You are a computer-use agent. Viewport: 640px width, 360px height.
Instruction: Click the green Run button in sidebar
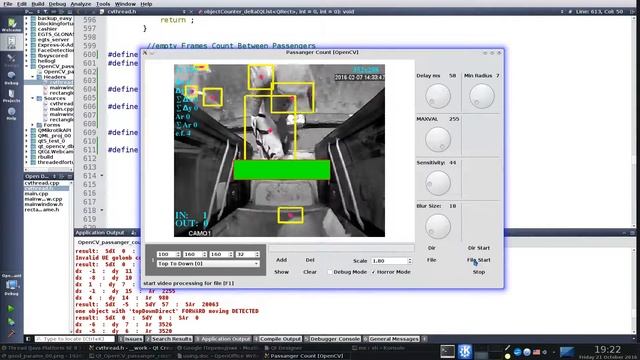pos(11,309)
